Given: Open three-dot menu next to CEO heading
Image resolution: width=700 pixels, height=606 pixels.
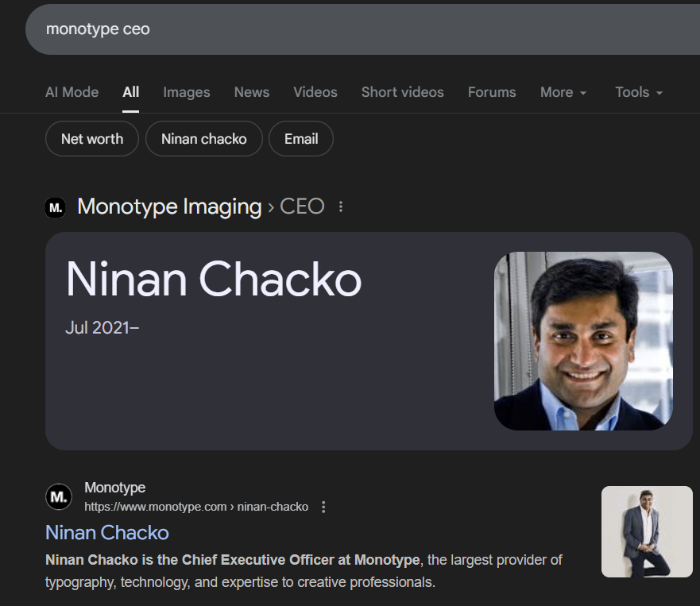Looking at the screenshot, I should tap(341, 207).
